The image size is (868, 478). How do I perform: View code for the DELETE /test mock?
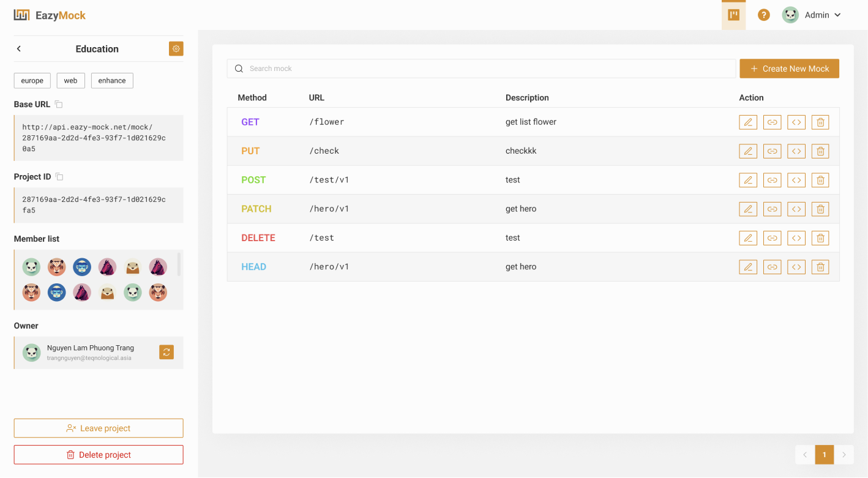[x=796, y=238]
